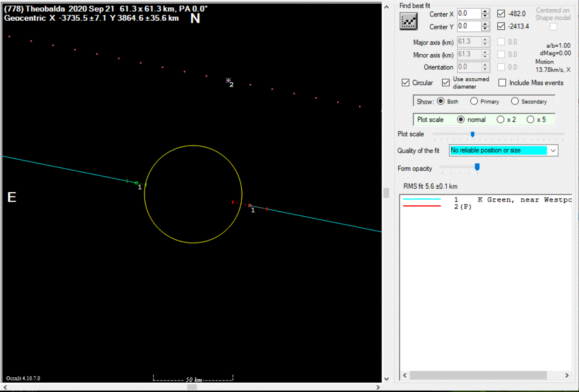Click left arrow of observer list scrollbar
The width and height of the screenshot is (579, 392).
click(404, 376)
